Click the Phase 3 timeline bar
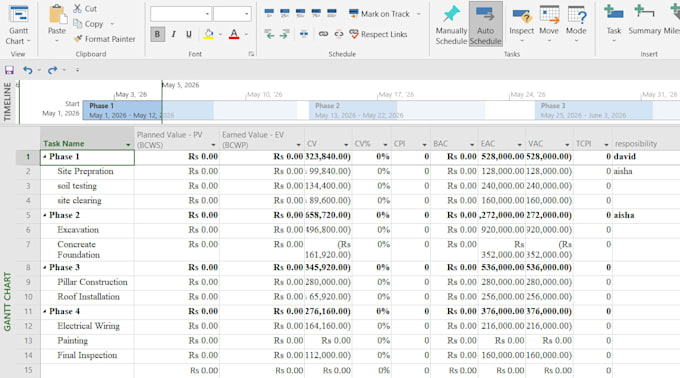680x378 pixels. (x=594, y=110)
